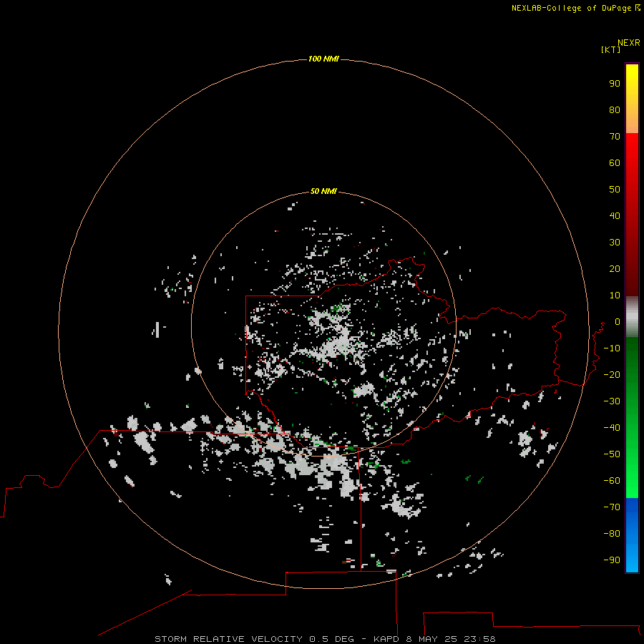644x644 pixels.
Task: Click the -80 value on the velocity scale
Action: pyautogui.click(x=612, y=534)
